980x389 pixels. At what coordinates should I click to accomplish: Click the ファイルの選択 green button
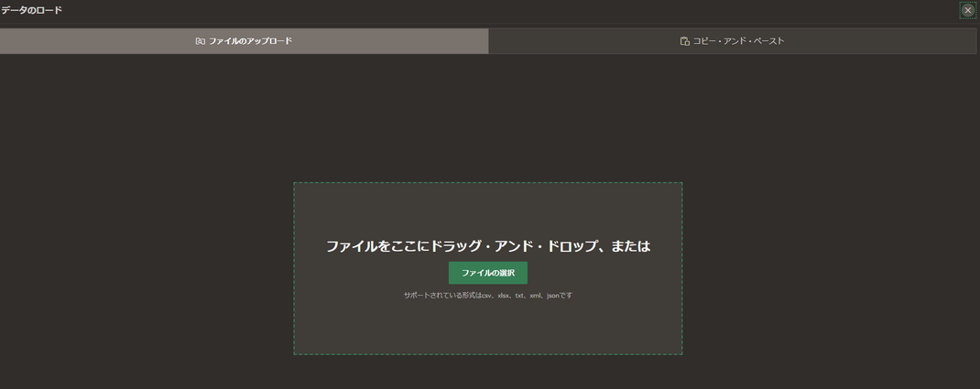click(487, 273)
